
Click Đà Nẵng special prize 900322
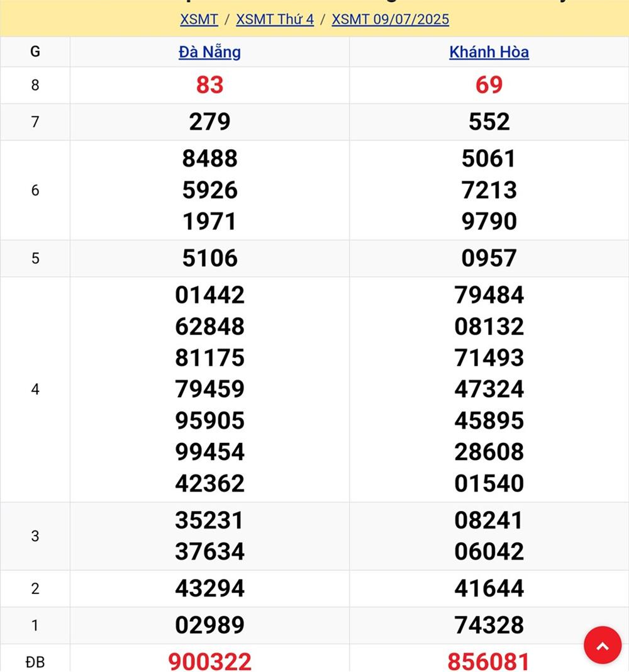tap(209, 661)
